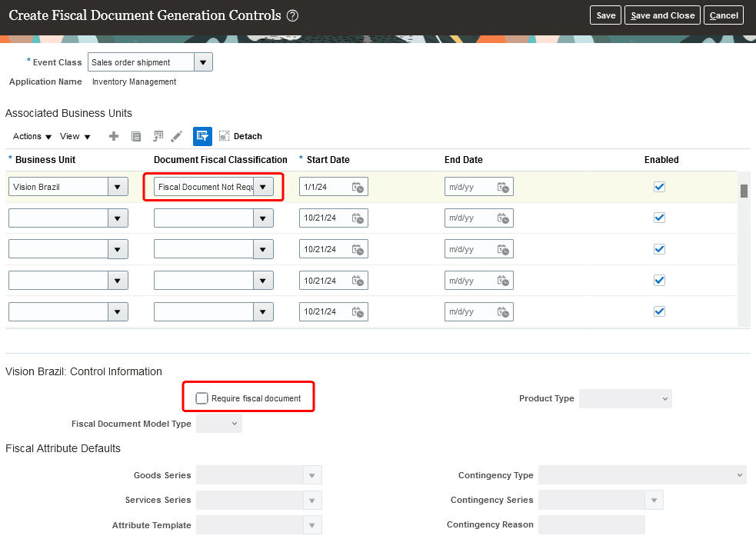Open end date calendar in fourth row
Viewport: 756px width, 549px height.
pos(503,281)
